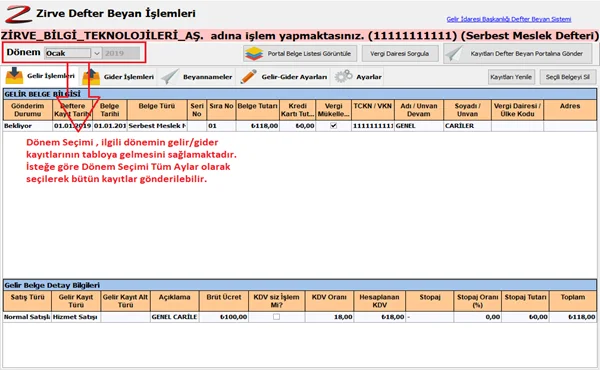The height and width of the screenshot is (370, 600).
Task: Go to the Gelir-Gider Ayarları tab
Action: pos(284,77)
